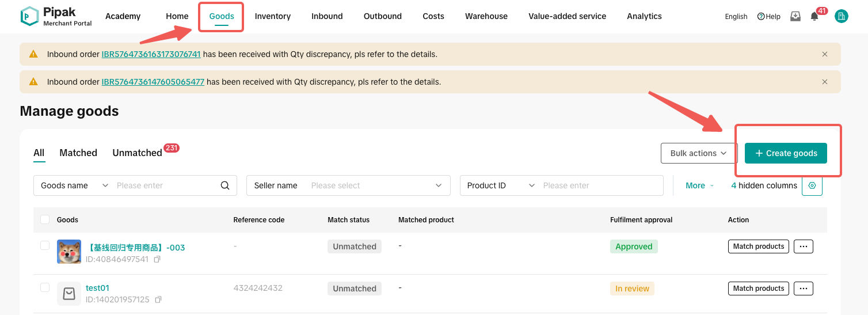Copy ID 140201957125 with copy icon
Viewport: 868px width, 315px height.
[158, 300]
